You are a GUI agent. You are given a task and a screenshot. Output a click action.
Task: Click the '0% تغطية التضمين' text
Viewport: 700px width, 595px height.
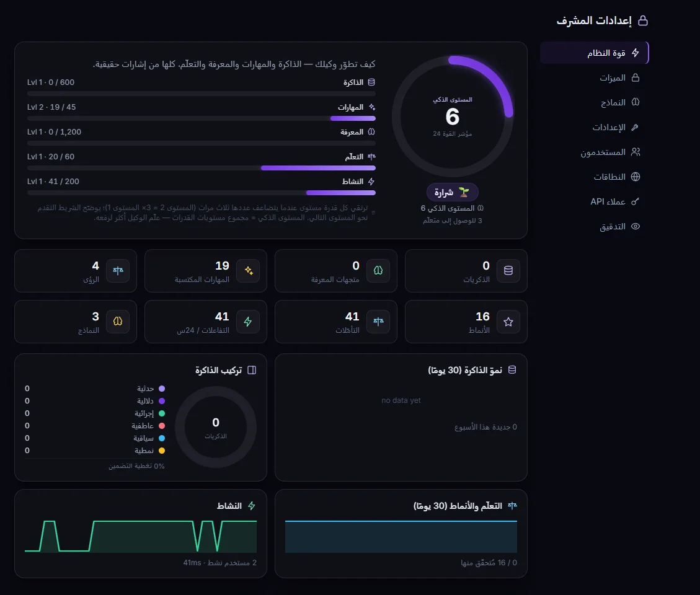pos(136,466)
